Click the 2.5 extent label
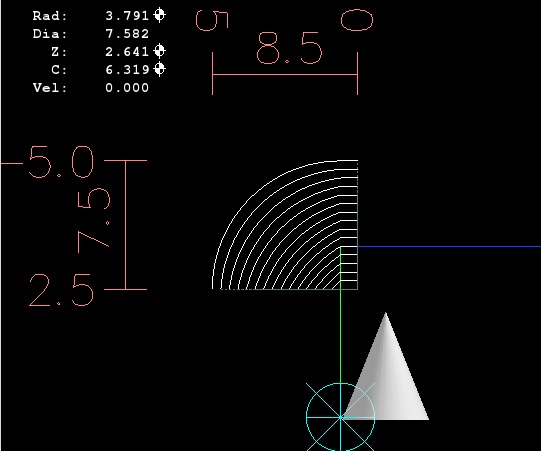The image size is (541, 451). pyautogui.click(x=61, y=291)
